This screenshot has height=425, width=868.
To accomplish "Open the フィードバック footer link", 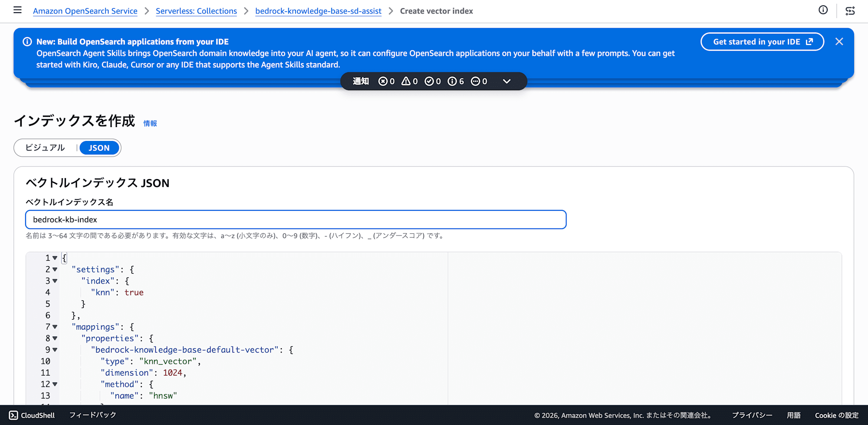I will (x=93, y=415).
